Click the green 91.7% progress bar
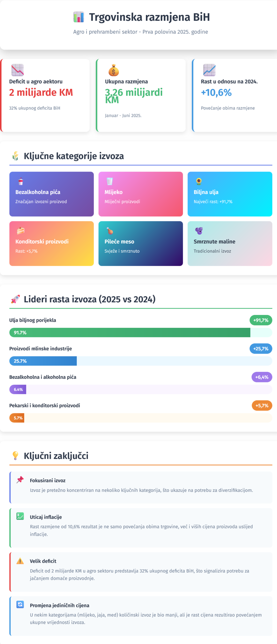277x644 pixels. tap(130, 332)
